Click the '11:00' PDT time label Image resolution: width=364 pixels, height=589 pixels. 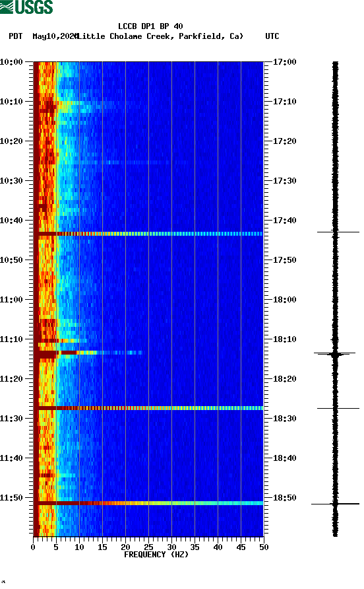pos(12,299)
